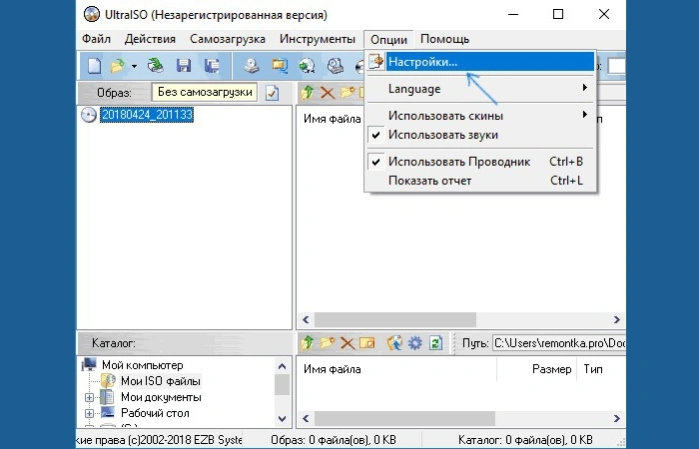The width and height of the screenshot is (699, 449).
Task: Click the green refresh icon in catalog toolbar
Action: 436,343
